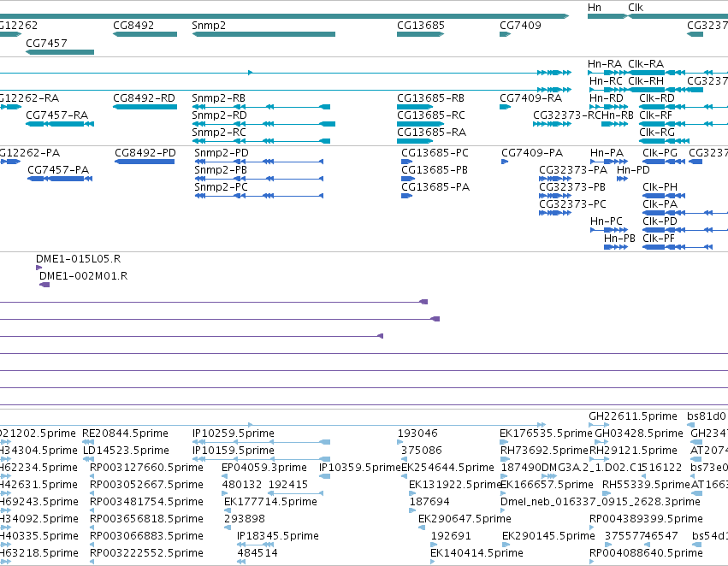Select protein CG7409-PA
Viewport: 728px width, 566px height.
[x=532, y=153]
